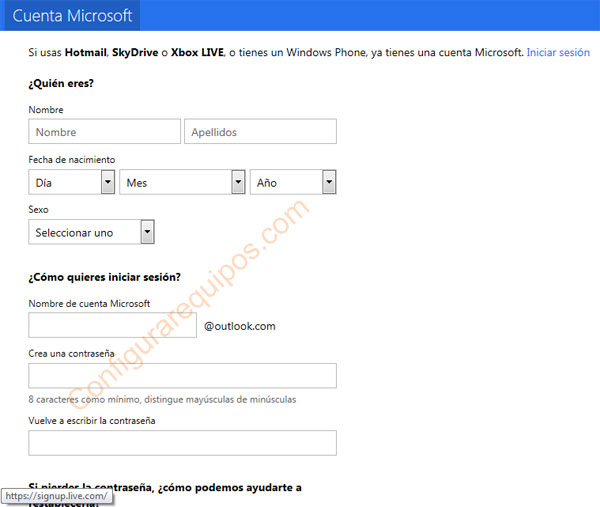Screen dimensions: 600x507
Task: Click the 8 caracteres como mínimo hint text
Action: click(162, 399)
